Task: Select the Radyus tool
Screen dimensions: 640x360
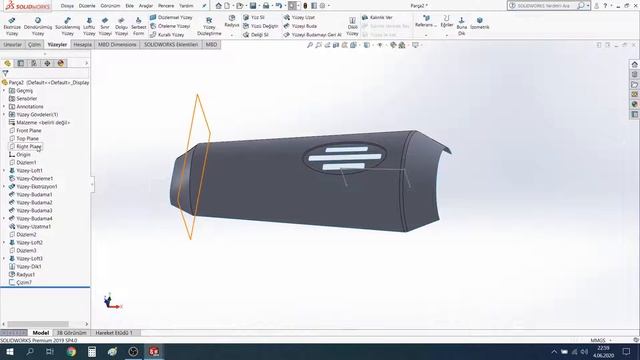Action: tap(231, 21)
